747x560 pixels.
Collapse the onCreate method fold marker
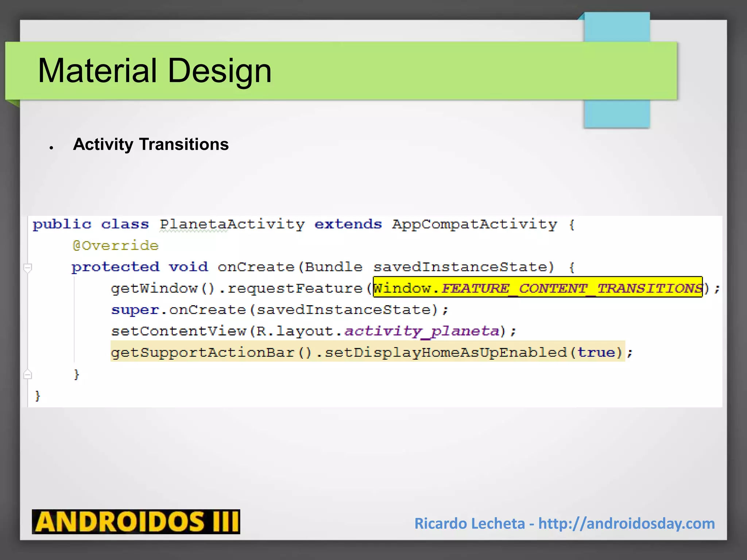point(28,268)
